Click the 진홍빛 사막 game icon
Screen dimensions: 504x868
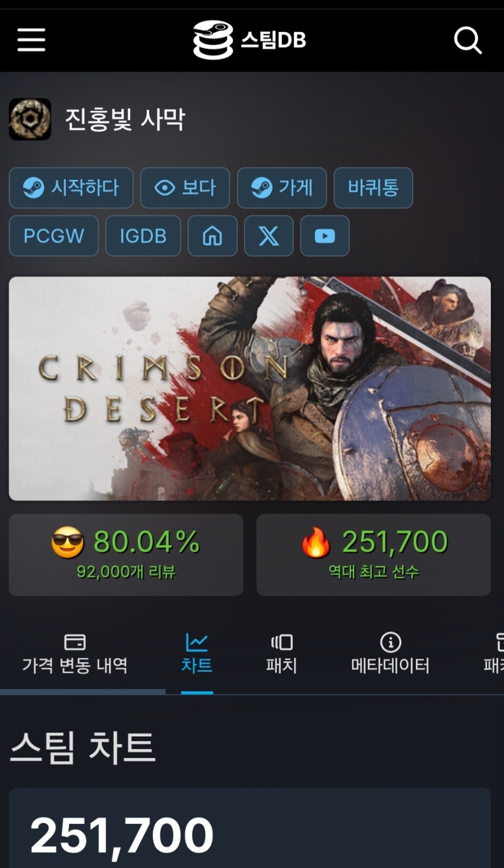coord(30,119)
